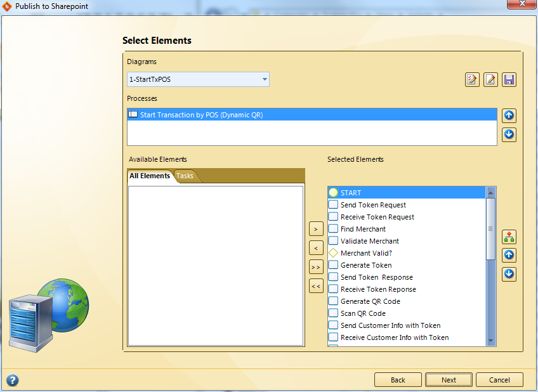Move selected element up using blue arrow
This screenshot has width=538, height=392.
509,255
